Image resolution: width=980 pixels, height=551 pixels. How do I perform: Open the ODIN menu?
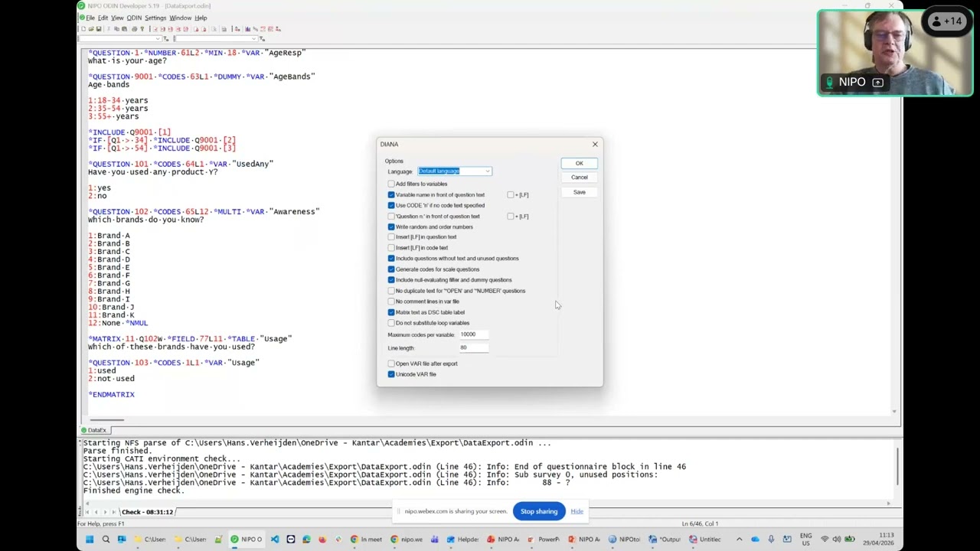[x=134, y=17]
